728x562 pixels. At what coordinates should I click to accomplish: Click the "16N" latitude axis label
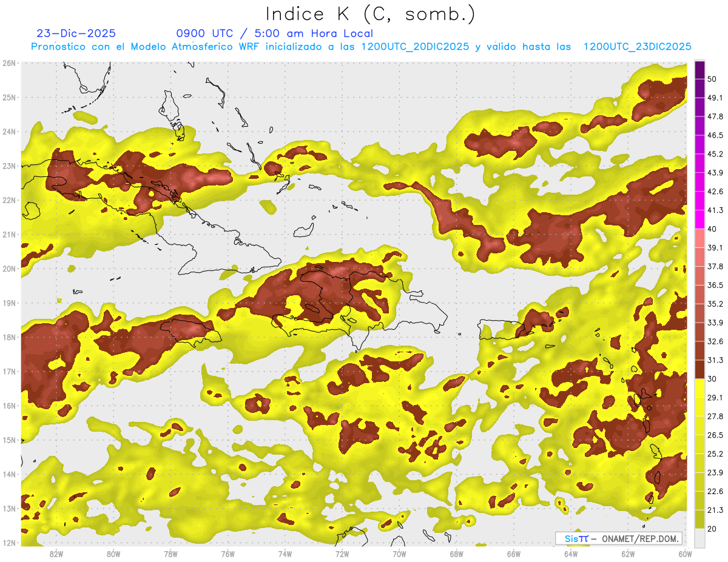[x=9, y=406]
